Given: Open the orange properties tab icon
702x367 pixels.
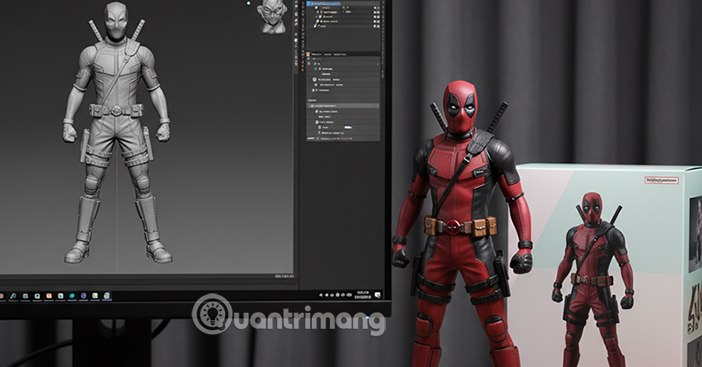Looking at the screenshot, I should tap(308, 54).
